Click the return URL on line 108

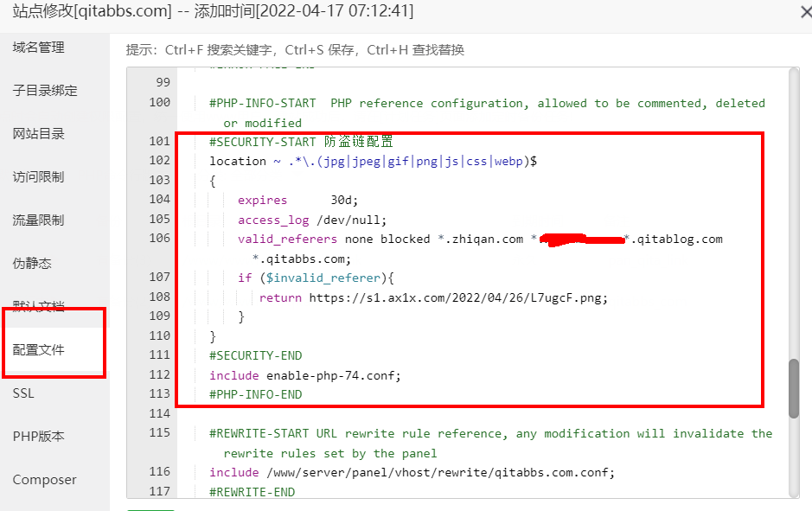[x=458, y=297]
